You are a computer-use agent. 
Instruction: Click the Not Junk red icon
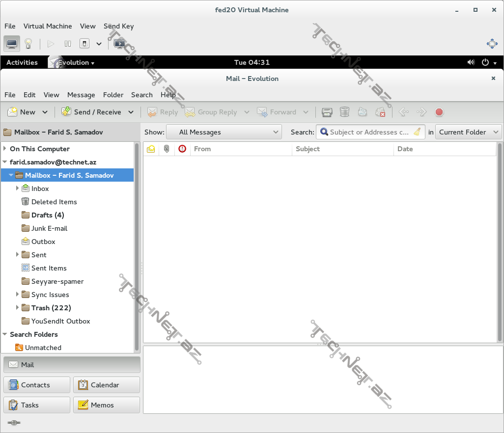point(381,112)
